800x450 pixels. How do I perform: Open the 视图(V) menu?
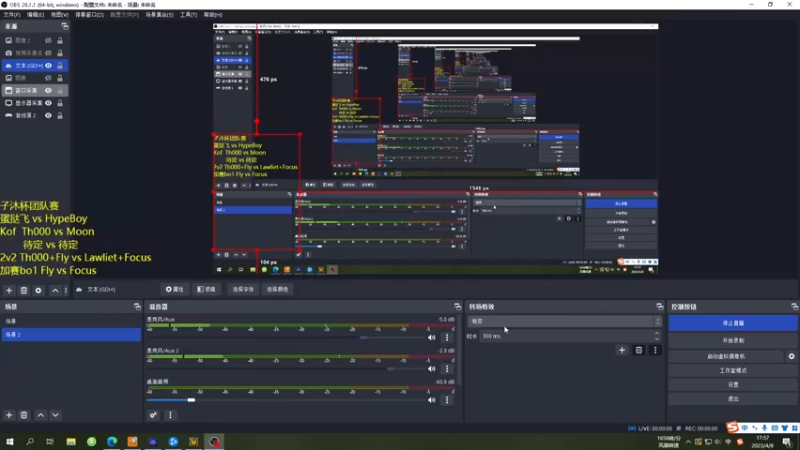[59, 15]
